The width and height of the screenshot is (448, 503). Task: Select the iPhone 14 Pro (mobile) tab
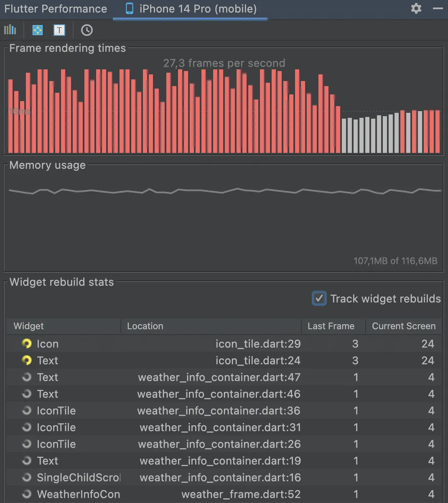190,8
